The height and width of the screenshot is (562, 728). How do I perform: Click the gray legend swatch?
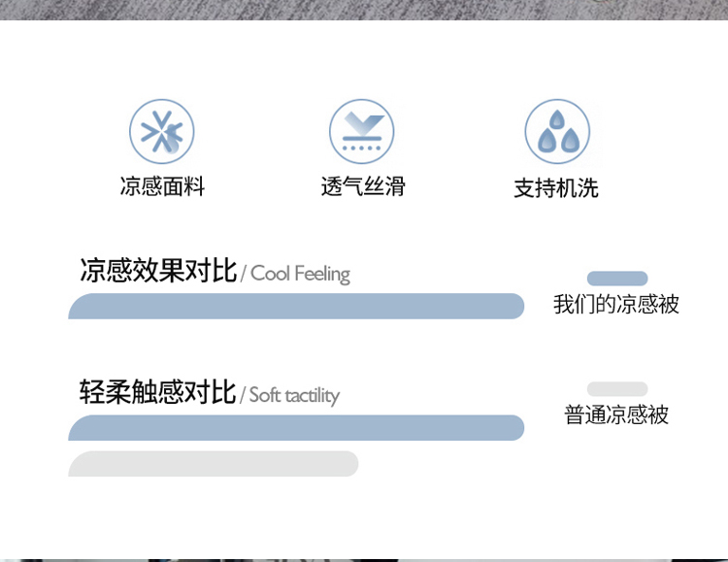click(617, 389)
